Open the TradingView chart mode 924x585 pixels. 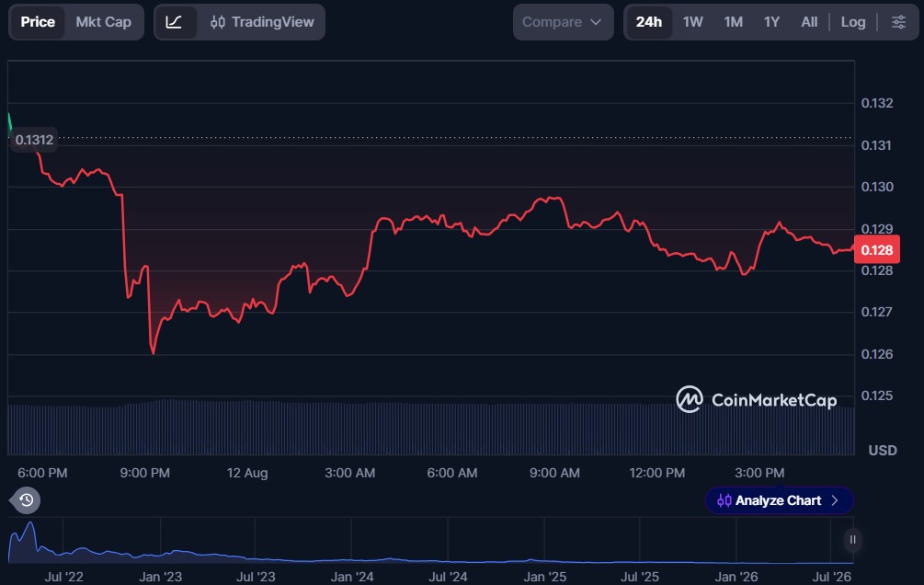click(x=262, y=22)
